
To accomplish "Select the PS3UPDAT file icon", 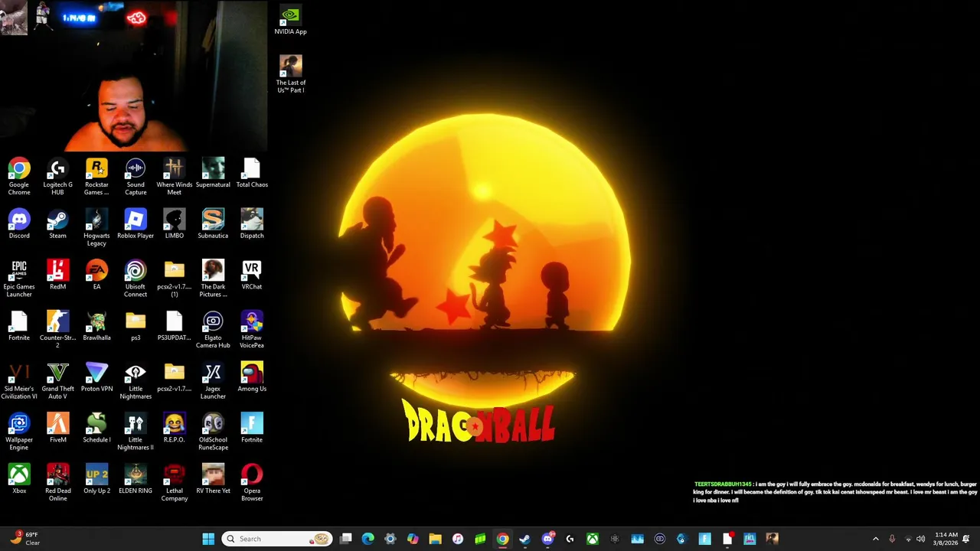I will 175,326.
